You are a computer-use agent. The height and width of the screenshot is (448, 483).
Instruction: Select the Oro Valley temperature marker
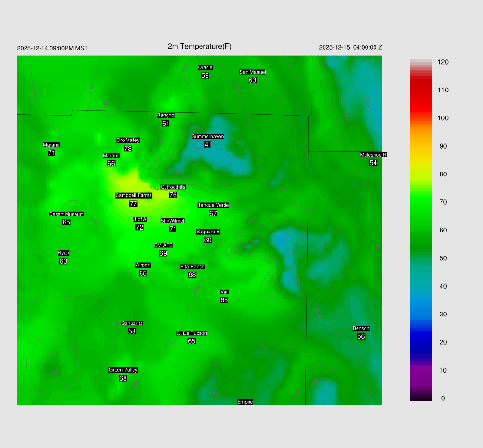tap(128, 149)
